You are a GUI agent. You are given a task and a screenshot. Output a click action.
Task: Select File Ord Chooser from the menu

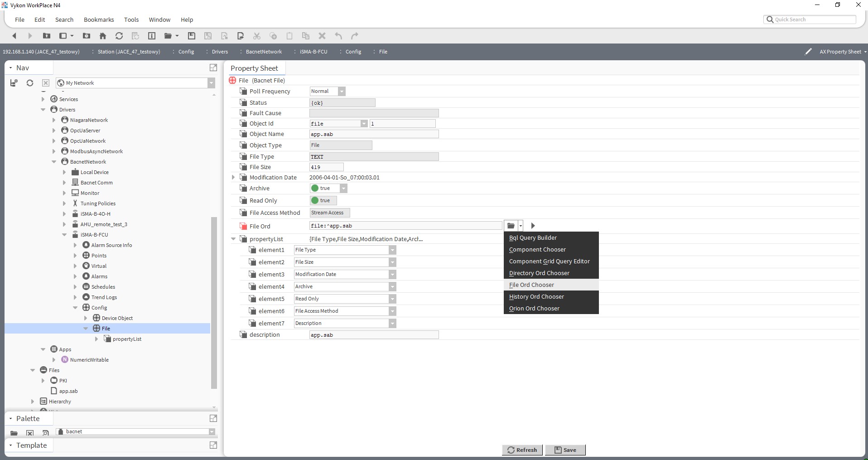point(531,285)
